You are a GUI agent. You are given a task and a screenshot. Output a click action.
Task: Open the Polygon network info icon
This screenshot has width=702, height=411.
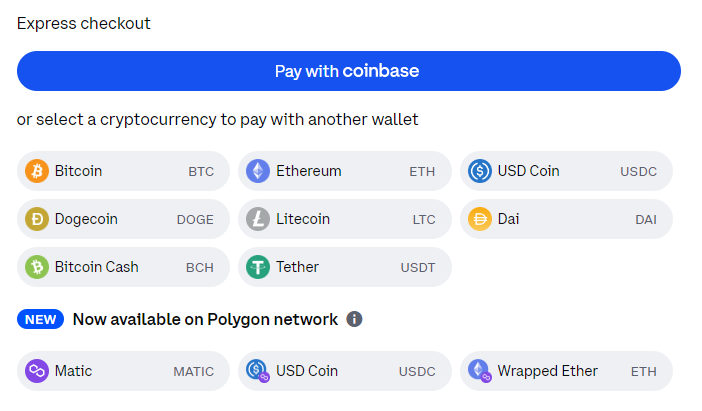(x=354, y=319)
